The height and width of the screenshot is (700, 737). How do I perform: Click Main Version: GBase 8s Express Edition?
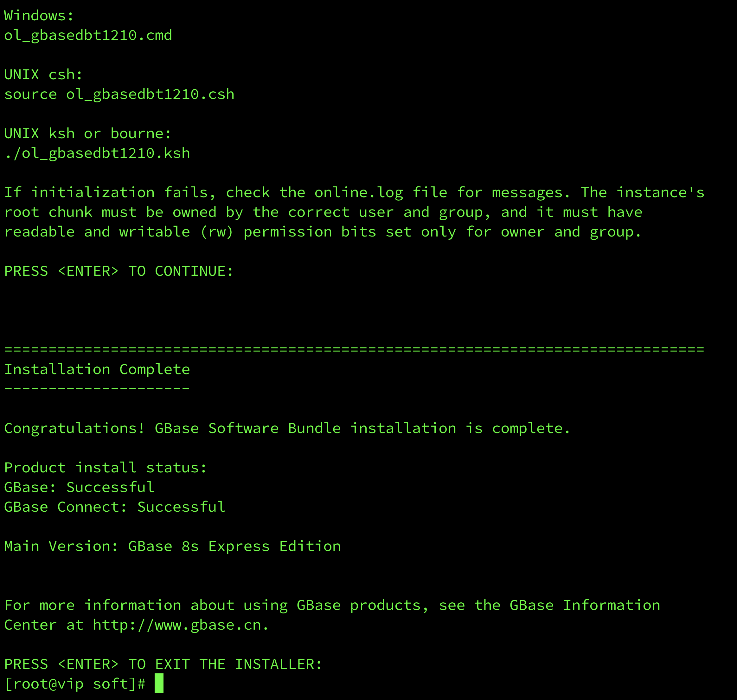click(x=172, y=546)
